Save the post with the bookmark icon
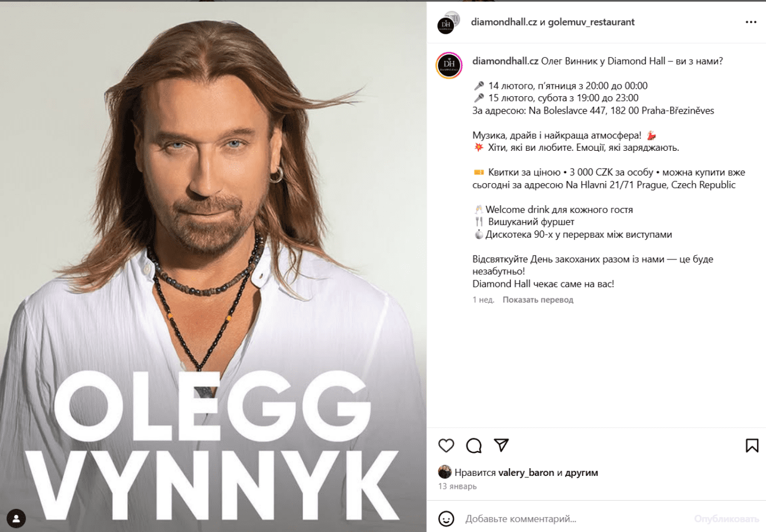The width and height of the screenshot is (766, 532). (x=752, y=445)
